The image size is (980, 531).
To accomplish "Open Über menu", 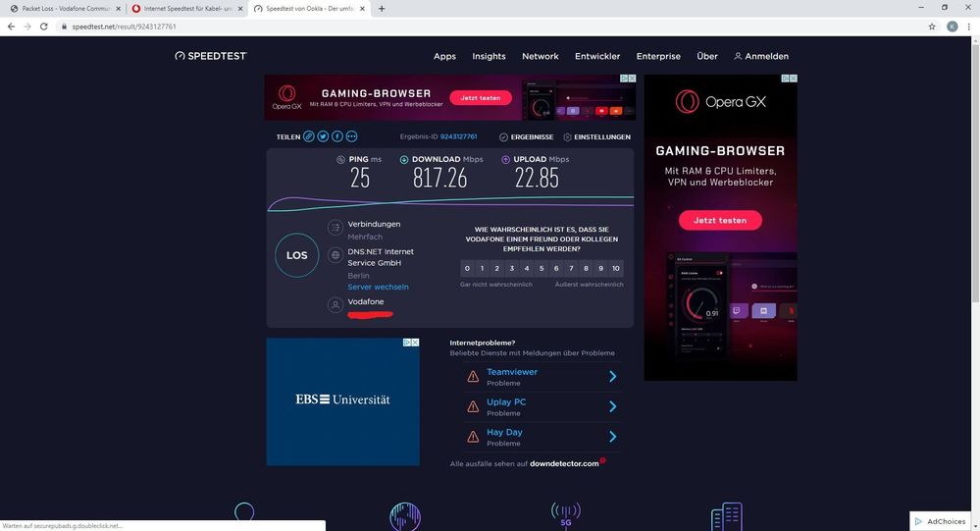I will tap(707, 56).
